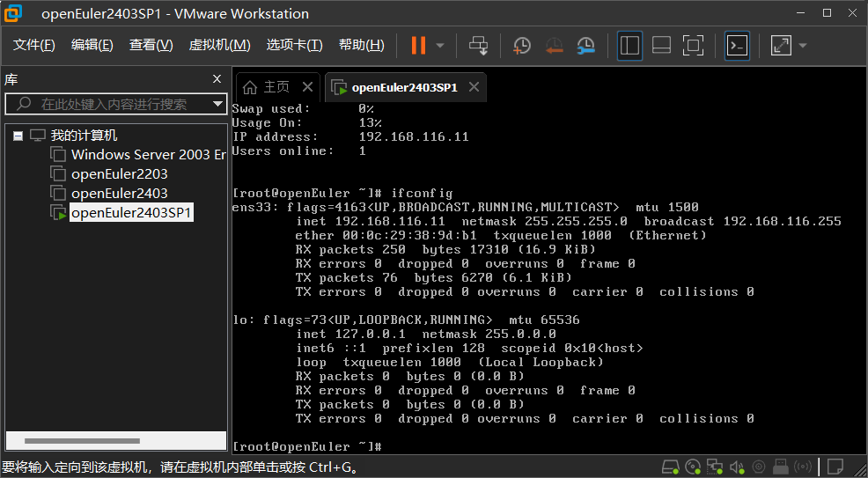Select 我的计算机 in the library tree
This screenshot has height=478, width=868.
point(85,136)
